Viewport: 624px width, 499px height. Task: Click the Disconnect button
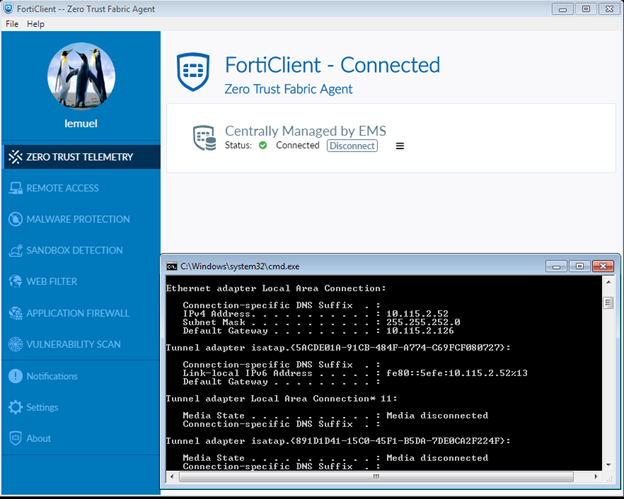tap(352, 146)
